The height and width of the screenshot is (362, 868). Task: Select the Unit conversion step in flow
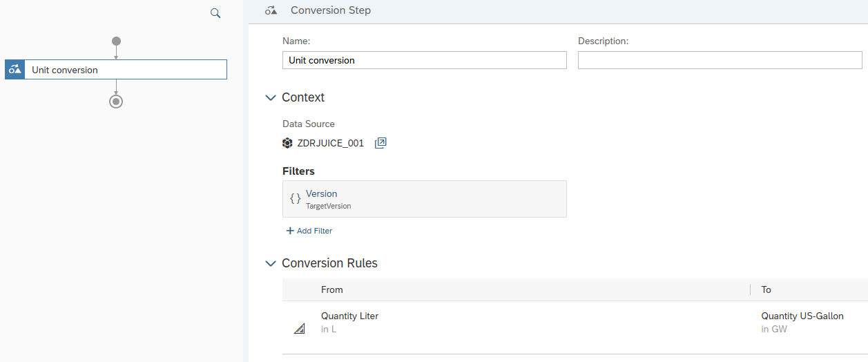(125, 70)
